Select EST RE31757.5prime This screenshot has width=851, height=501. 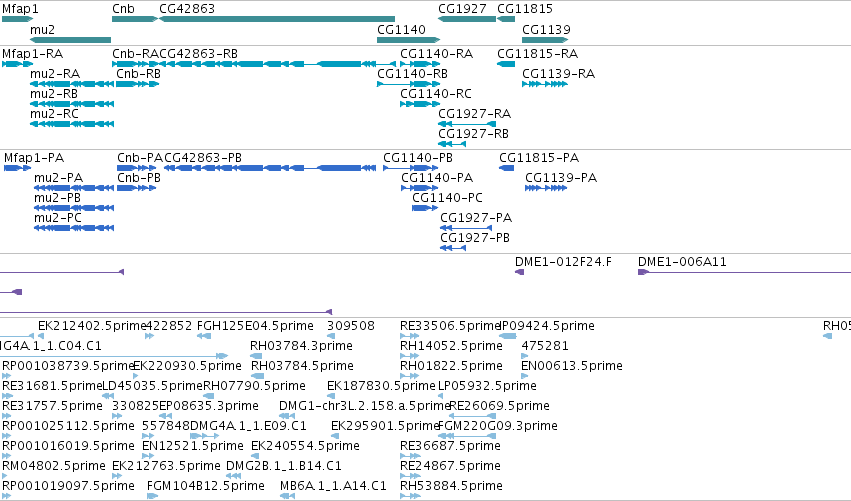tap(7, 416)
